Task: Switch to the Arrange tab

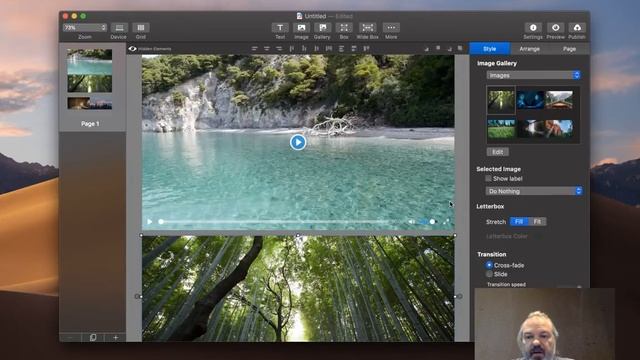Action: click(530, 49)
